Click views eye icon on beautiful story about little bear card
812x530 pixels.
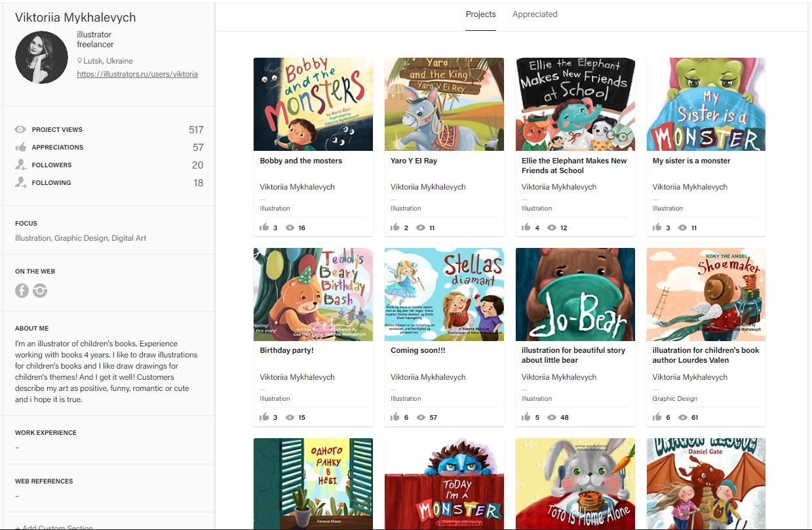point(552,418)
